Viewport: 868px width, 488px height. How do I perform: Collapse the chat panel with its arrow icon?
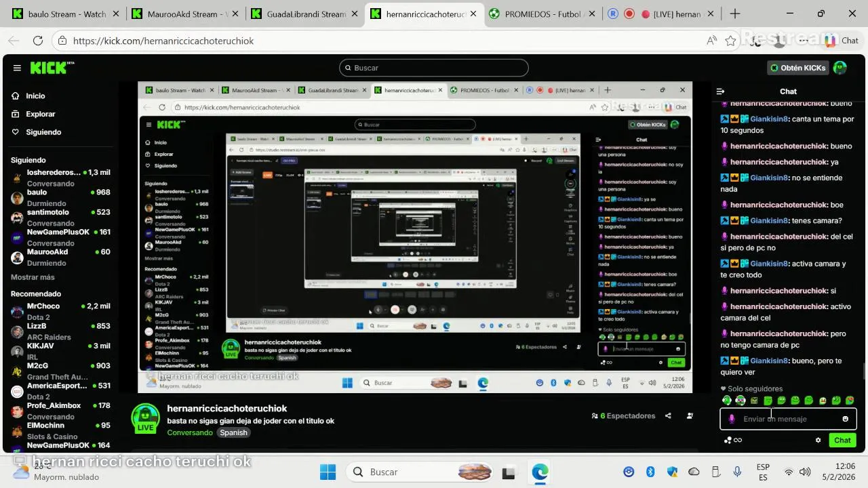[721, 91]
